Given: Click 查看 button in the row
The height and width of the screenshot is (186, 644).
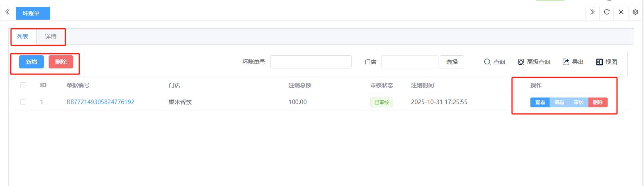Looking at the screenshot, I should [540, 102].
